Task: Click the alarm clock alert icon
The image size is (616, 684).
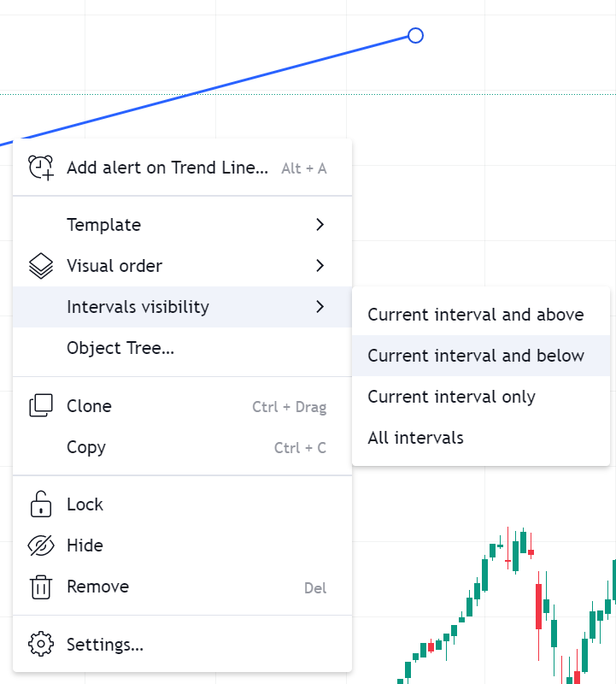Action: (x=41, y=168)
